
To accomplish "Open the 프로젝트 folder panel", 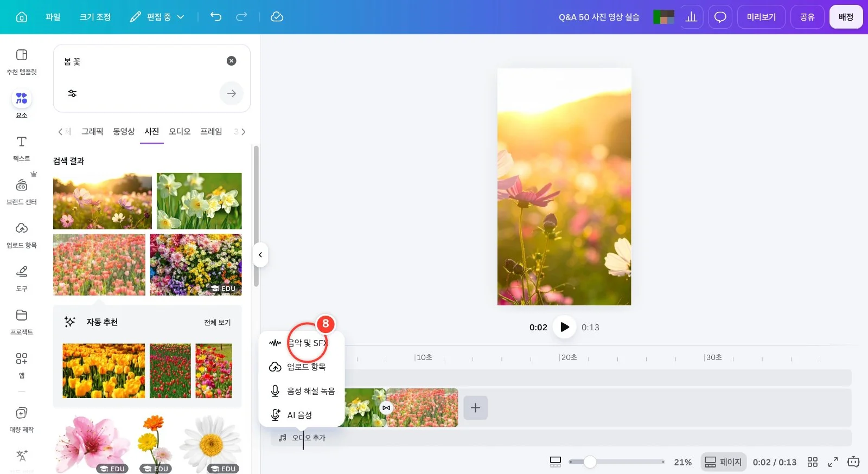I will click(22, 322).
